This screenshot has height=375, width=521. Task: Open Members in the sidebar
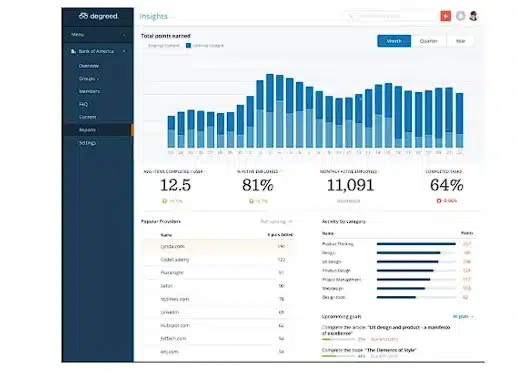coord(89,91)
